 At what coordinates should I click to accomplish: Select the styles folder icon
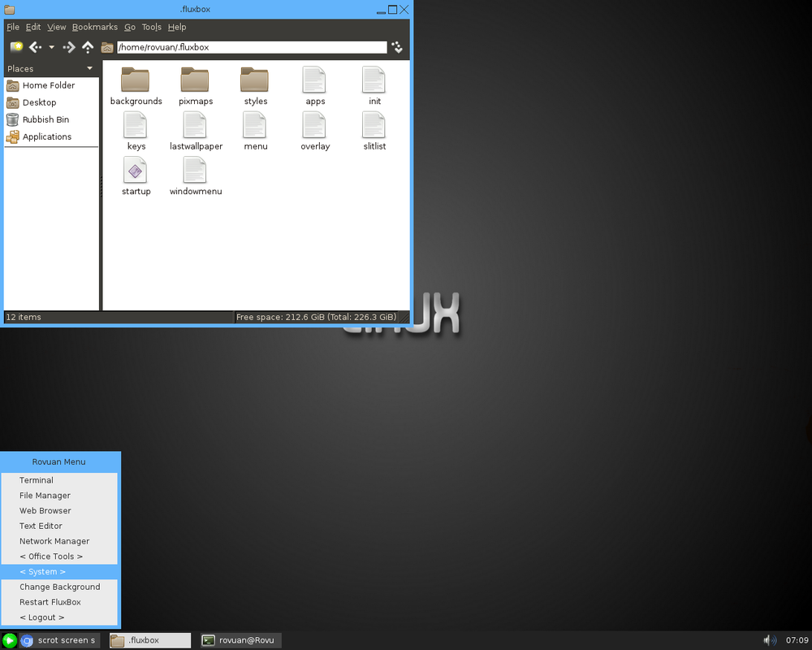[254, 80]
